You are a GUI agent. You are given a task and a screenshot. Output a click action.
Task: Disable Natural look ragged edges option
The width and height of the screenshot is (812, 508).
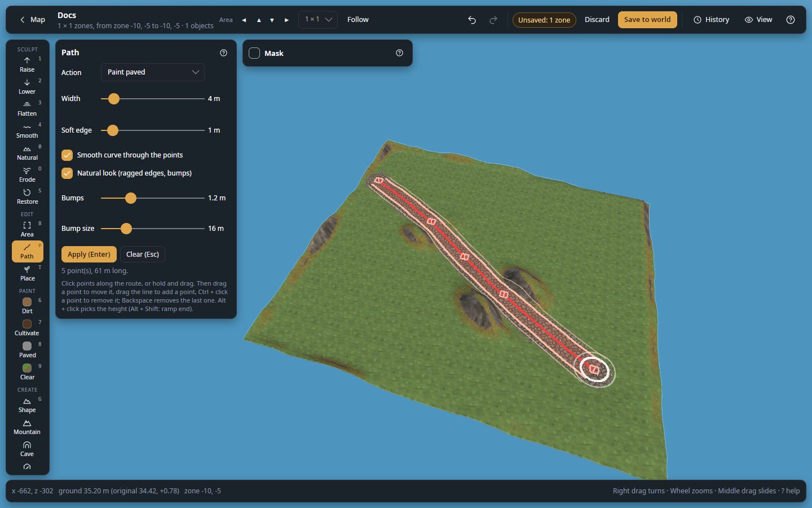point(67,173)
